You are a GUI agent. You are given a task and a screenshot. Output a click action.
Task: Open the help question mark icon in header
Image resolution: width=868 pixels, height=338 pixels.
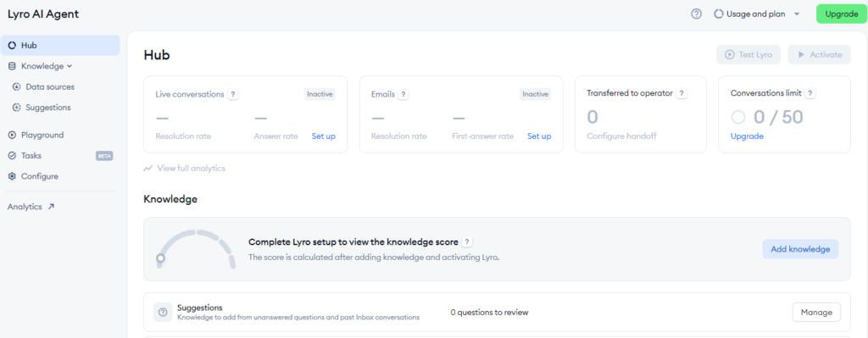(x=697, y=14)
